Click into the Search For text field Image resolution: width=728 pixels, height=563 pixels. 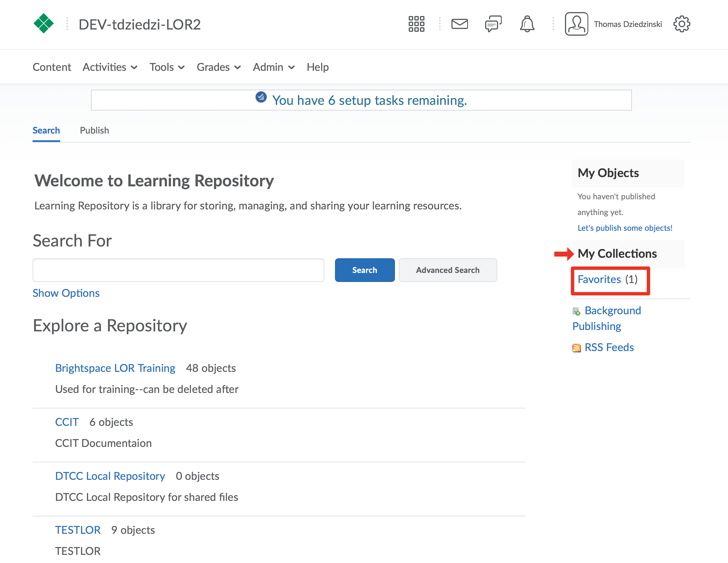tap(178, 270)
